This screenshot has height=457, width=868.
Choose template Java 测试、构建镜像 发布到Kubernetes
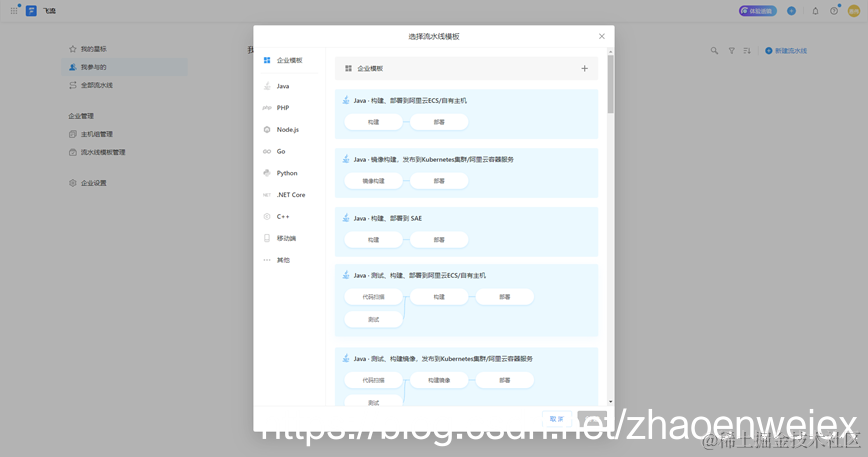pyautogui.click(x=466, y=377)
